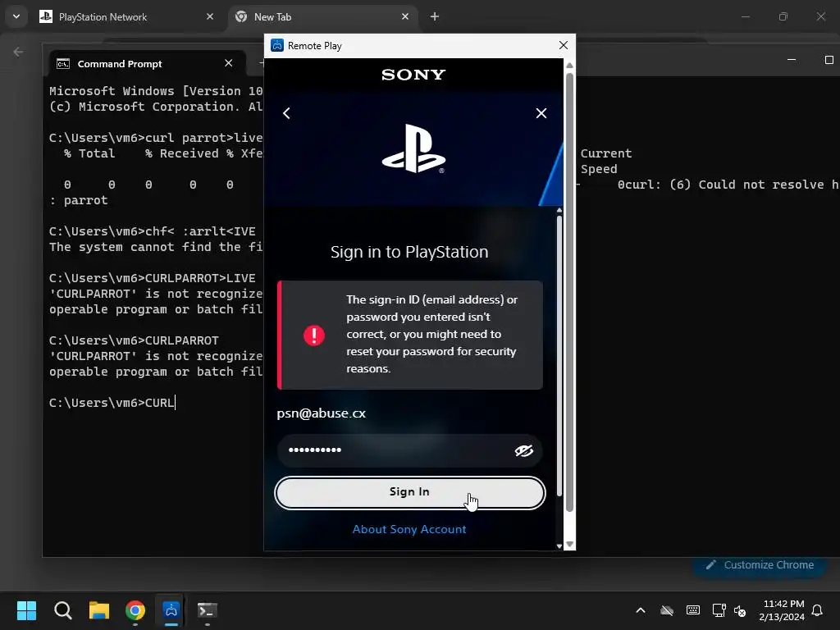Minimize the Command Prompt window
The height and width of the screenshot is (630, 840).
792,59
